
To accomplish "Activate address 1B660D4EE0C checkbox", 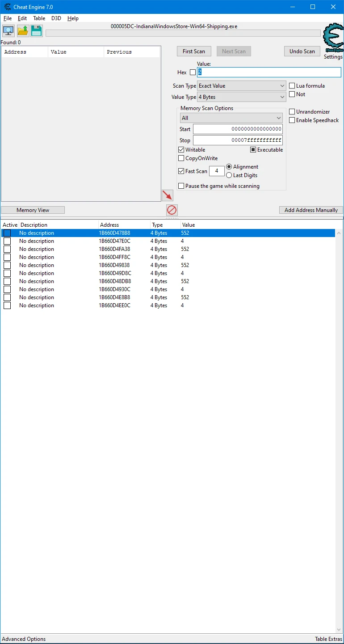I will (7, 305).
